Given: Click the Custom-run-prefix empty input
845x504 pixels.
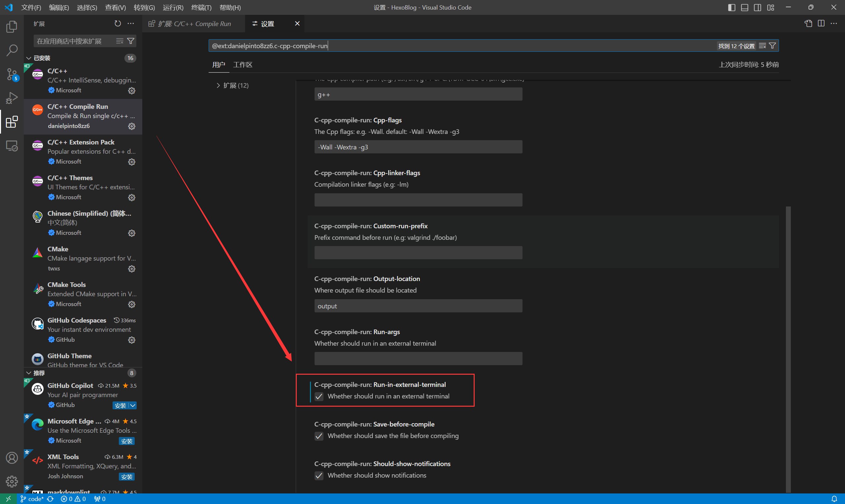Looking at the screenshot, I should pyautogui.click(x=418, y=253).
